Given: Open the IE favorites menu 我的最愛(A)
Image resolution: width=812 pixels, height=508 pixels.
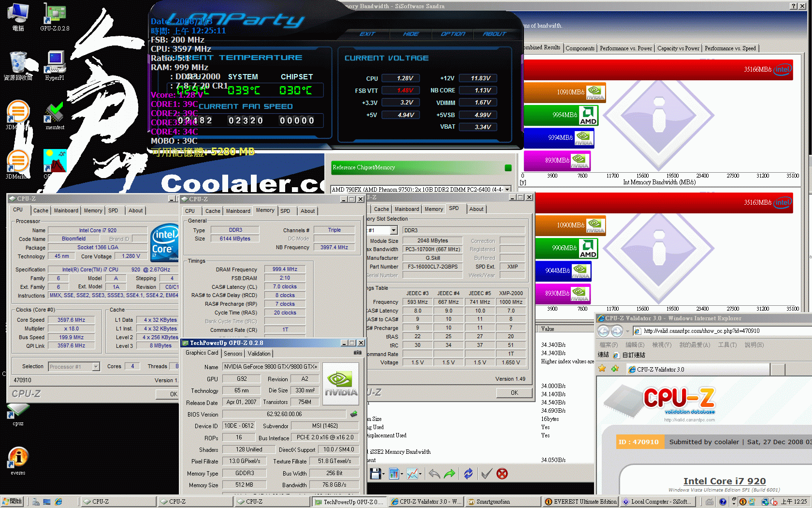Looking at the screenshot, I should (x=695, y=344).
